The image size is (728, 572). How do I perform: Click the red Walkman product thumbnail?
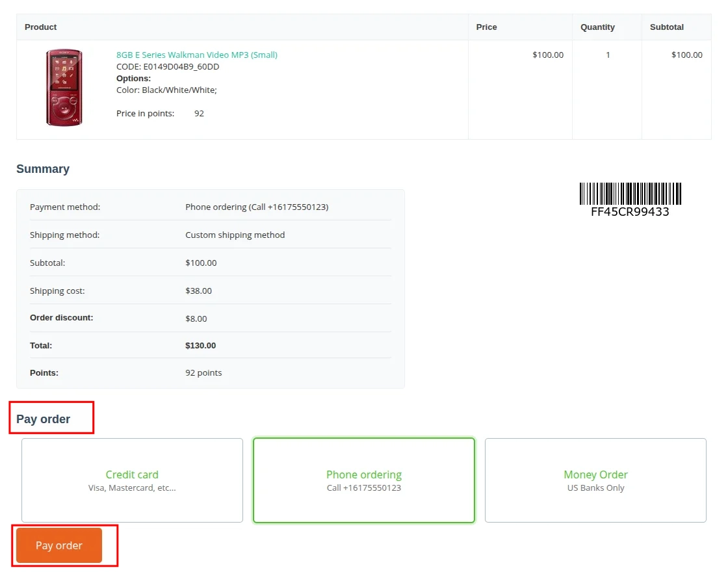(64, 87)
